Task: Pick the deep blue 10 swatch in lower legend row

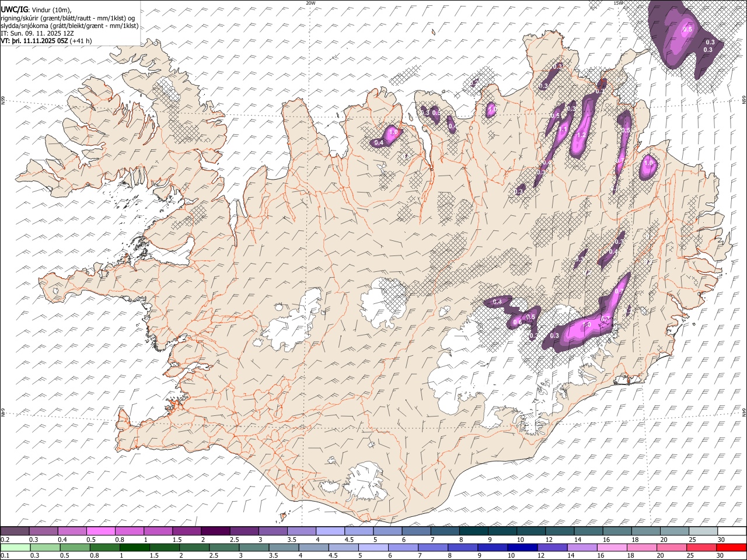Action: (522, 547)
